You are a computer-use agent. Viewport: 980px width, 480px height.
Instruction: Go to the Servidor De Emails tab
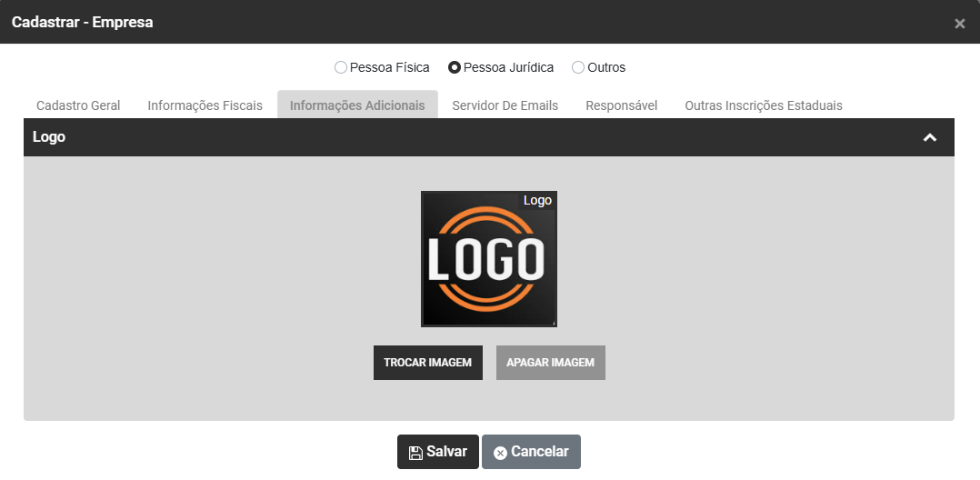pyautogui.click(x=505, y=105)
